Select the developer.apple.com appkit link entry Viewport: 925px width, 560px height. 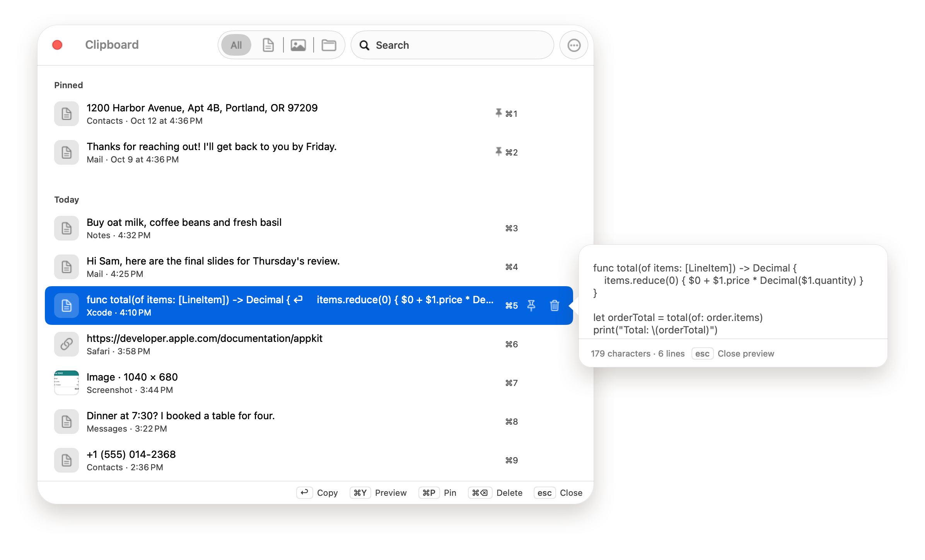tap(309, 344)
